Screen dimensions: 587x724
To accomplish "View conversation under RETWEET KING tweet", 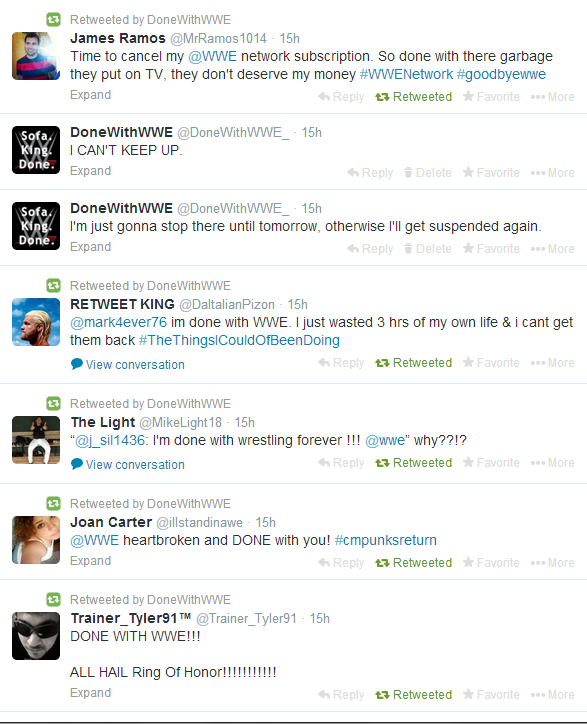I will point(128,364).
